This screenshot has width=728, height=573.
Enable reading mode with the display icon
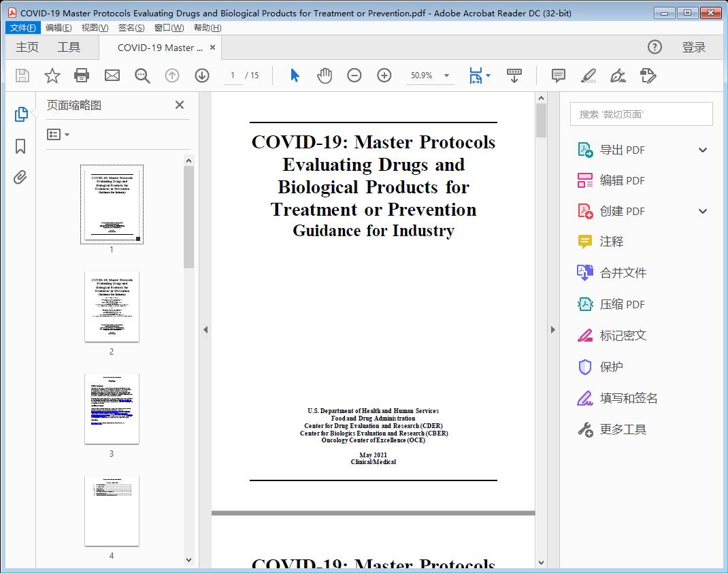[514, 76]
